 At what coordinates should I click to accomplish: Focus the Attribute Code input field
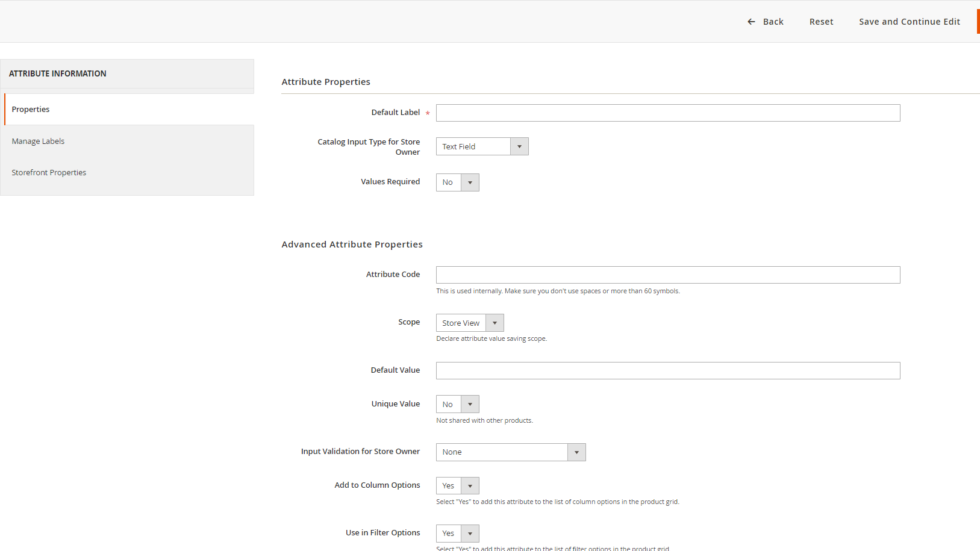(668, 275)
